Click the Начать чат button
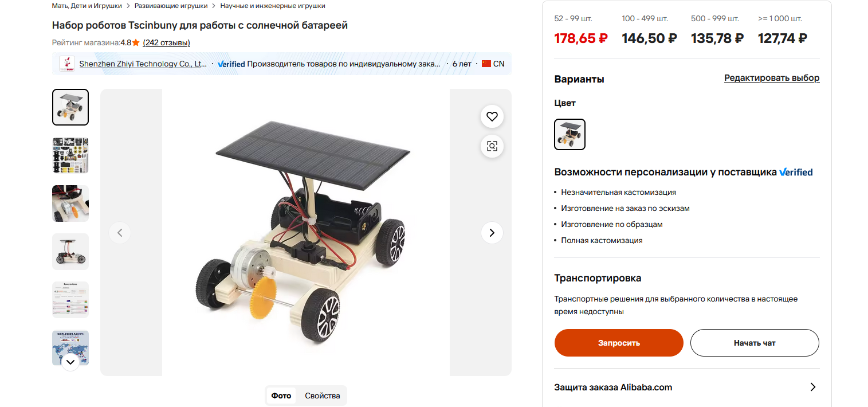 755,343
